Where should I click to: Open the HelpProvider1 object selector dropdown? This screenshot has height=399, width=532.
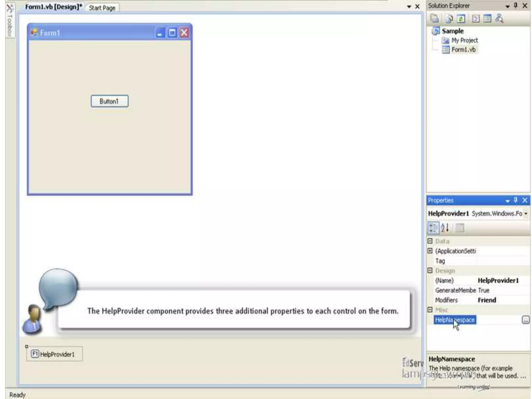coord(526,214)
